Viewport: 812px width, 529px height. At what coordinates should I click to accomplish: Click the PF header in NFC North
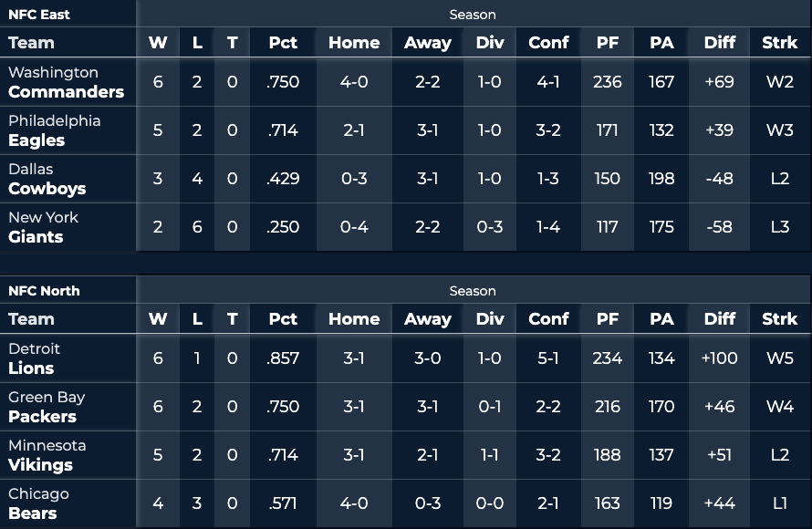[607, 318]
